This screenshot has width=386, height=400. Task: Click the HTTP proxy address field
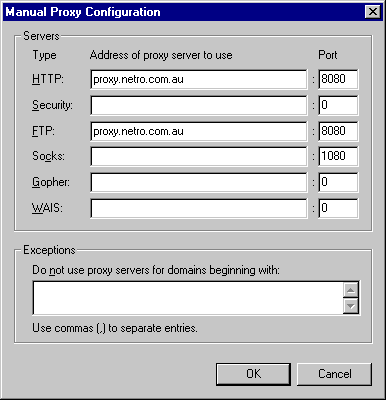tap(199, 79)
